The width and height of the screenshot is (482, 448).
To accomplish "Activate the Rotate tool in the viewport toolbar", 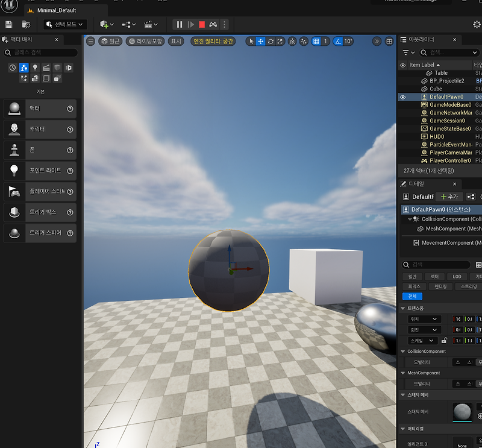I will pyautogui.click(x=270, y=41).
